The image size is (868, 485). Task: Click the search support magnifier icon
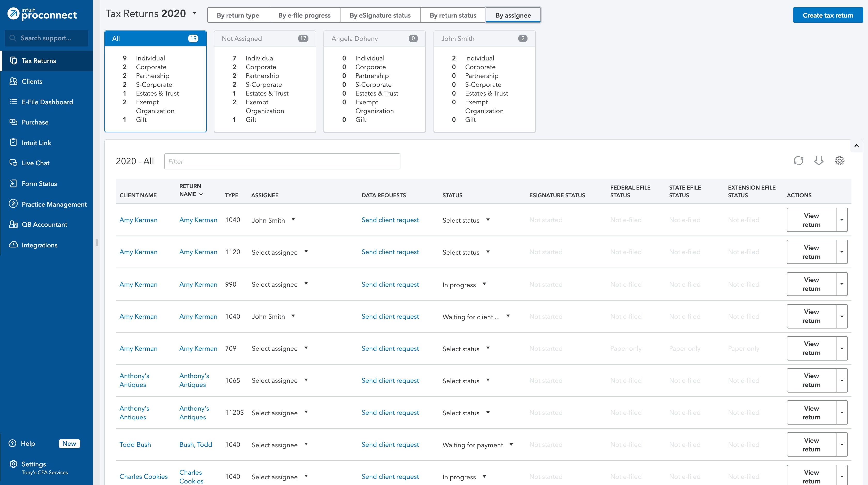click(13, 38)
